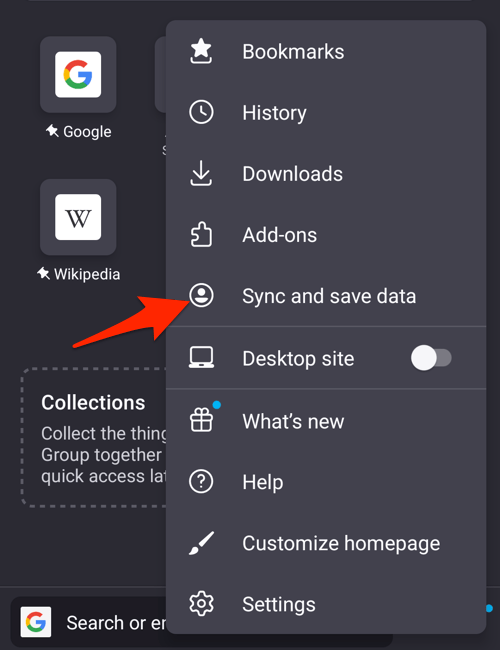Select Add-ons menu entry
This screenshot has height=650, width=500.
(326, 235)
